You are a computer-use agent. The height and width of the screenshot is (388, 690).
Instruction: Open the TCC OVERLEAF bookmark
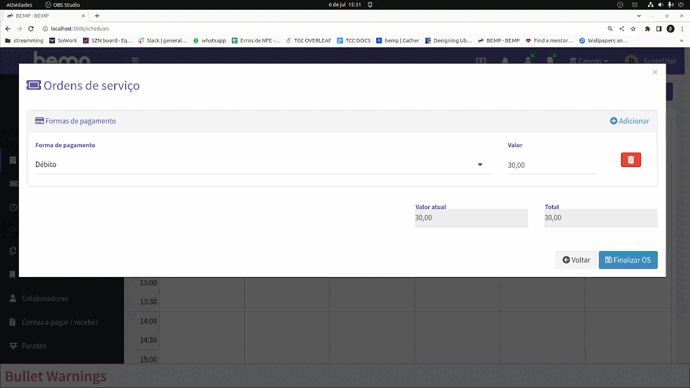tap(308, 40)
